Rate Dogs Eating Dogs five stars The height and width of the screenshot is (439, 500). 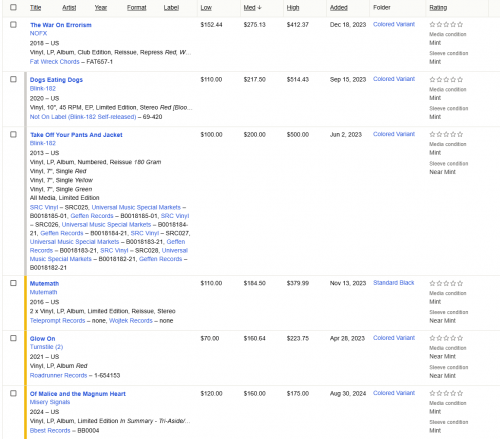(460, 79)
